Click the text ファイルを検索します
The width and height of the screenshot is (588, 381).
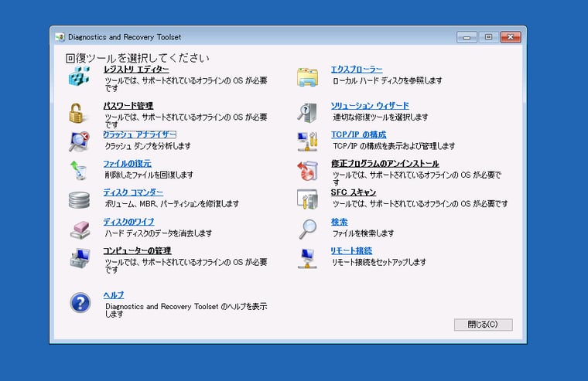(x=363, y=233)
